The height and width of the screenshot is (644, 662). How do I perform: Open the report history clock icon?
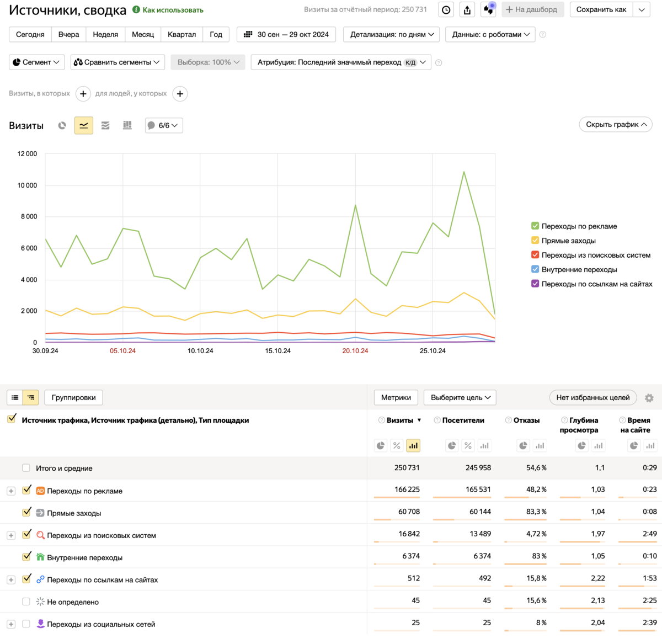[446, 10]
